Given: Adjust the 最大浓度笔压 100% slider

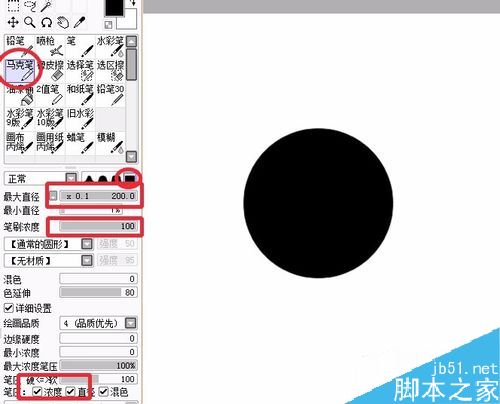Looking at the screenshot, I should [98, 366].
